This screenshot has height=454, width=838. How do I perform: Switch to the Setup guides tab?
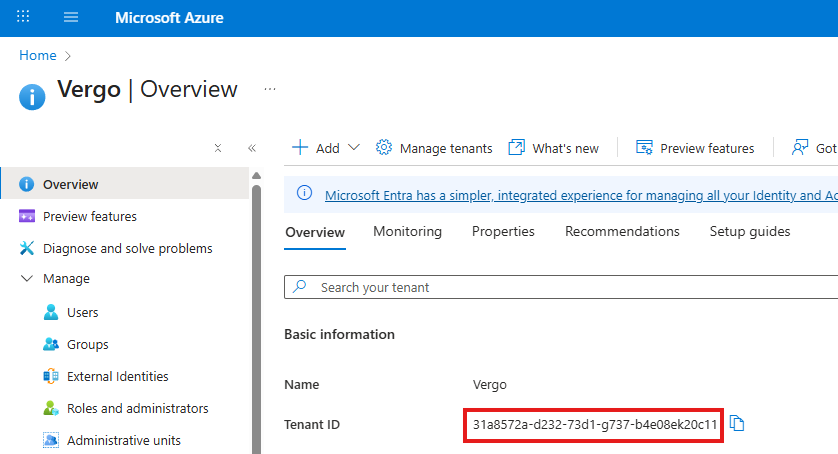click(x=750, y=232)
